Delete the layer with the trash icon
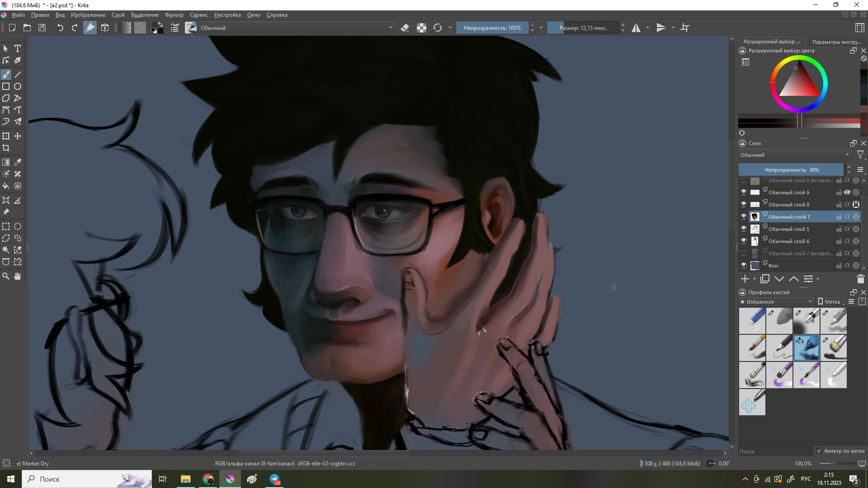 point(860,279)
